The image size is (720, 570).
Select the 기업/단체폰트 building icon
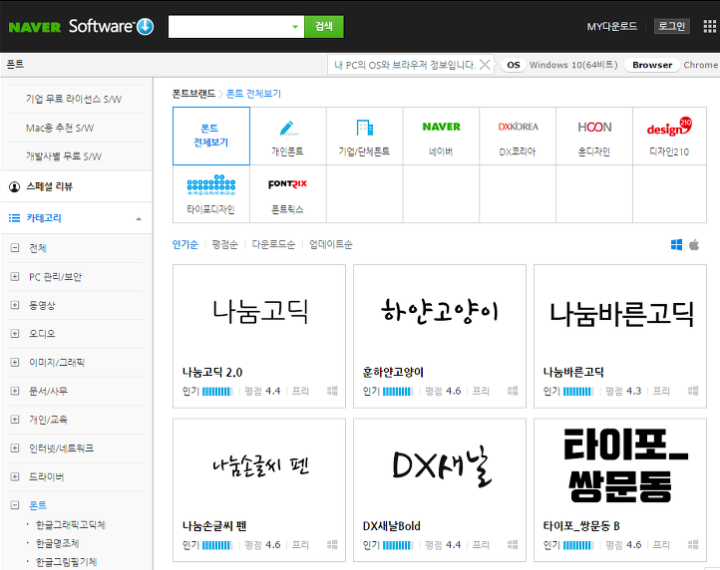[x=365, y=128]
